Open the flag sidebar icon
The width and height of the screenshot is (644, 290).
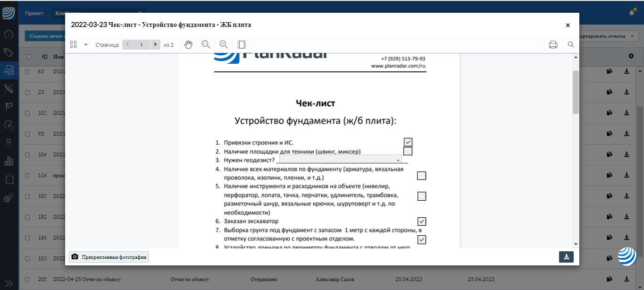coord(8,106)
